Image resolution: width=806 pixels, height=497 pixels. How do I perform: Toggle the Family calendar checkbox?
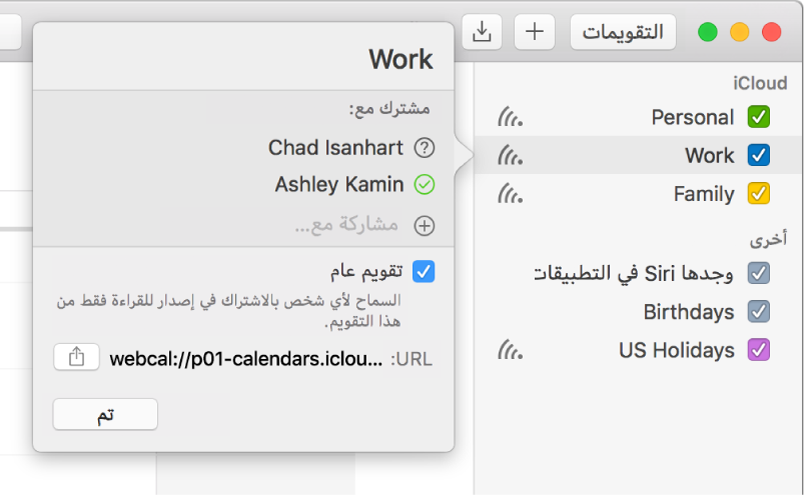coord(759,194)
